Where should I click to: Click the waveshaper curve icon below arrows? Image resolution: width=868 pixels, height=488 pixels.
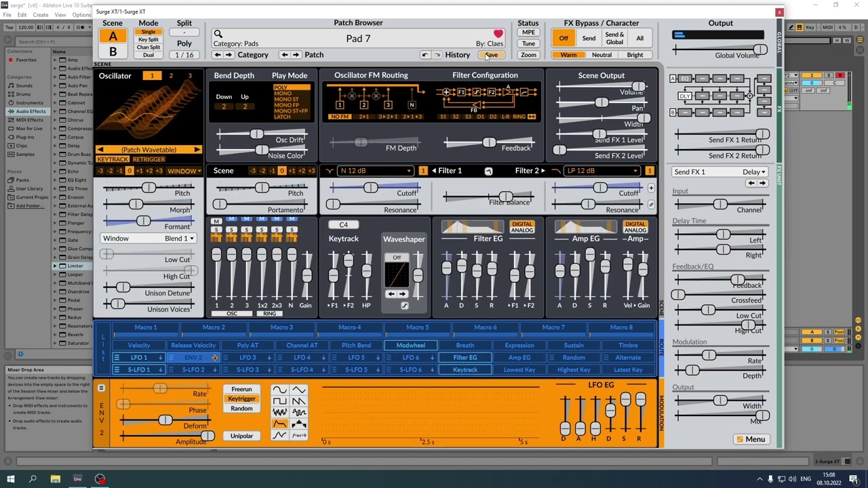tap(405, 306)
